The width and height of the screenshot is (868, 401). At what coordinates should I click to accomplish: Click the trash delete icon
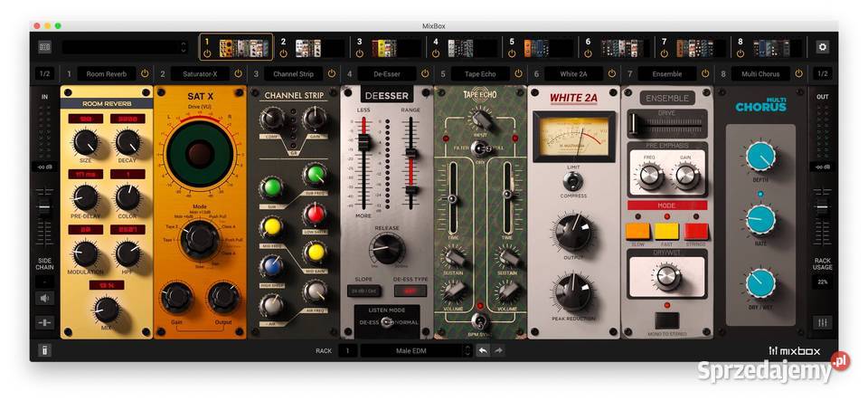click(x=44, y=350)
